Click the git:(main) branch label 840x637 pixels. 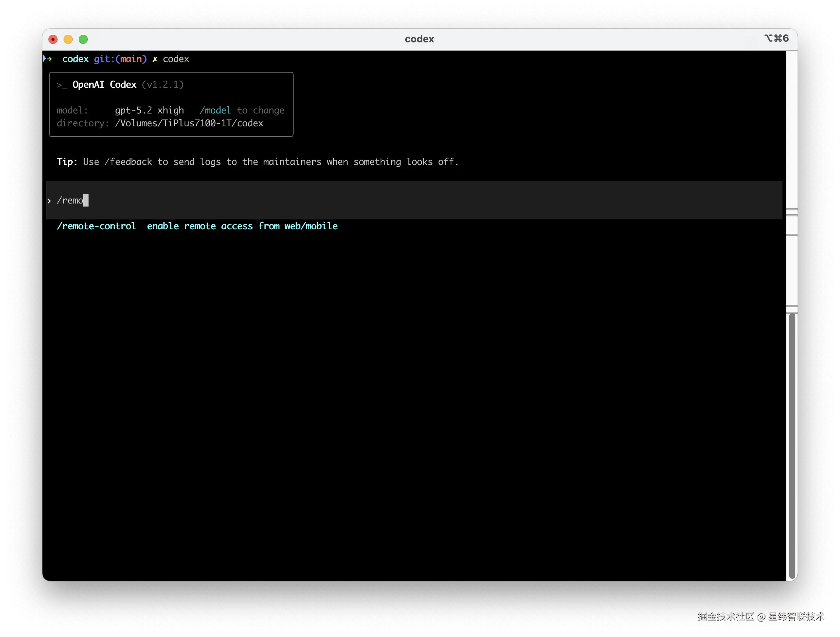click(x=120, y=59)
